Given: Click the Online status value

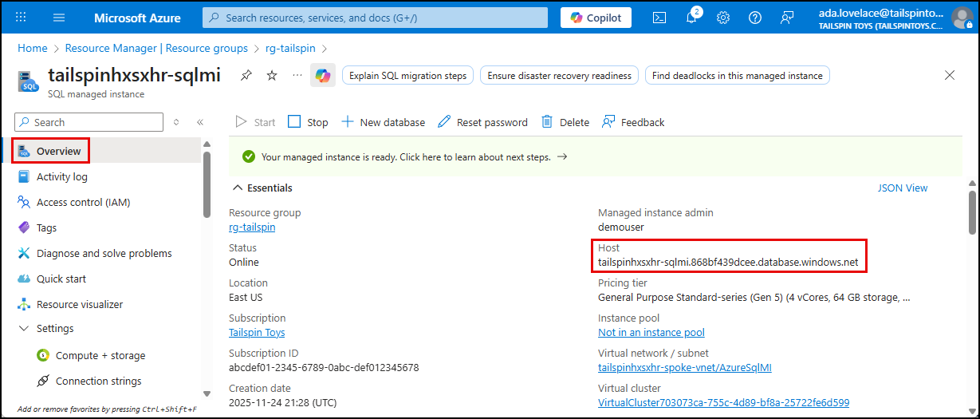Looking at the screenshot, I should tap(244, 262).
